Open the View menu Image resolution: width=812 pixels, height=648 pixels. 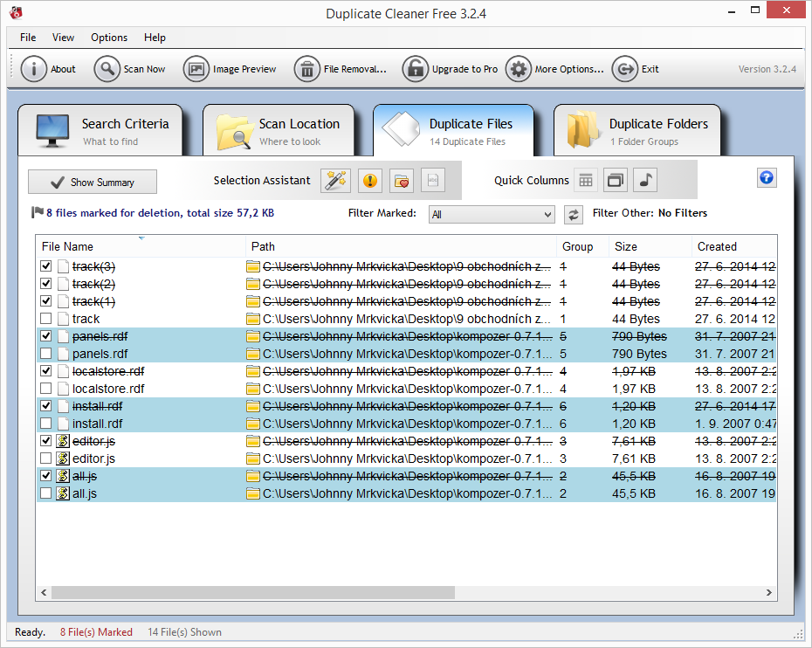point(63,38)
